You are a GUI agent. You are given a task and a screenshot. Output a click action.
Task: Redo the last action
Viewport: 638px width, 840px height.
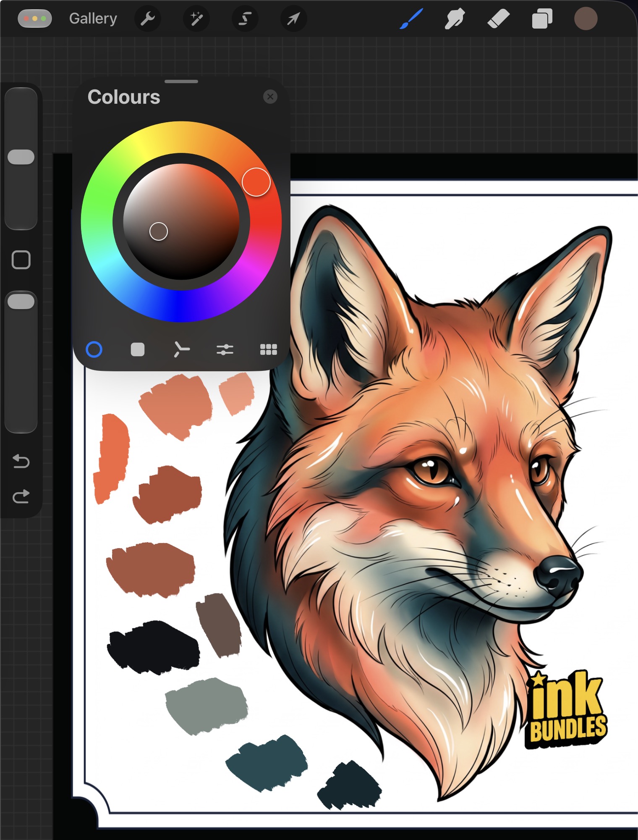tap(21, 496)
